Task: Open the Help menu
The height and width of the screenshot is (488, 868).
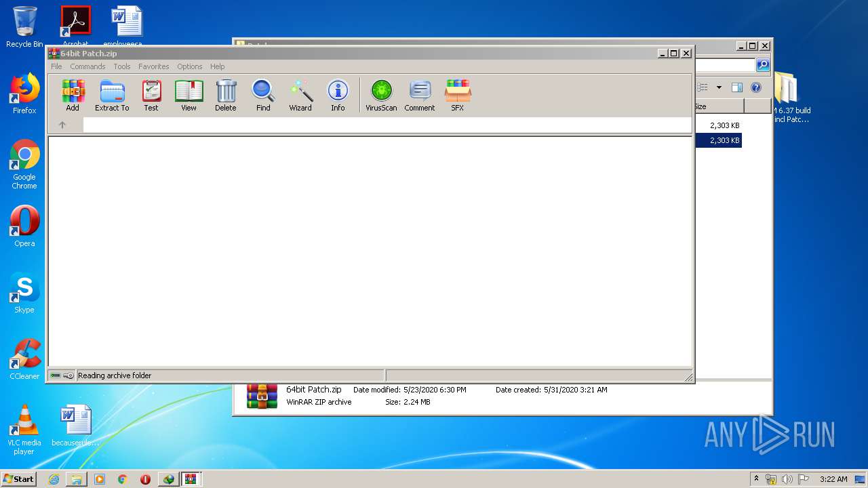Action: click(x=217, y=66)
